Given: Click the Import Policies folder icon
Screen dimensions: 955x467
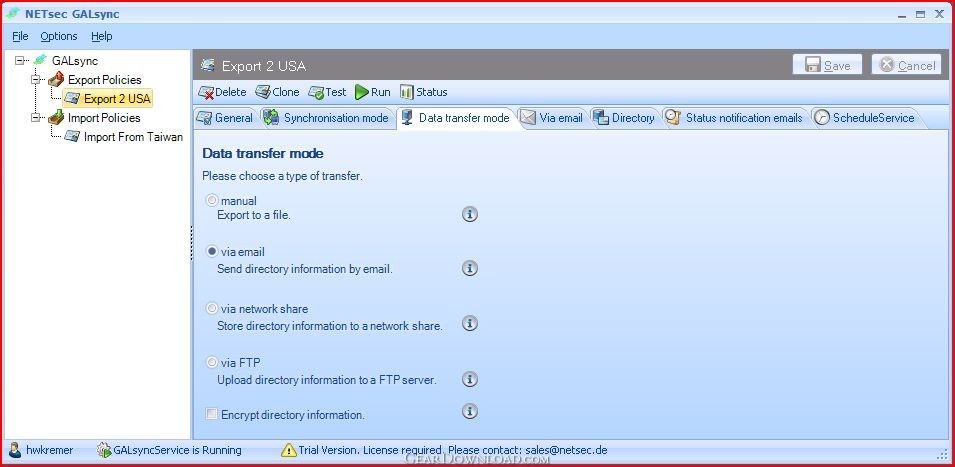Looking at the screenshot, I should (56, 117).
